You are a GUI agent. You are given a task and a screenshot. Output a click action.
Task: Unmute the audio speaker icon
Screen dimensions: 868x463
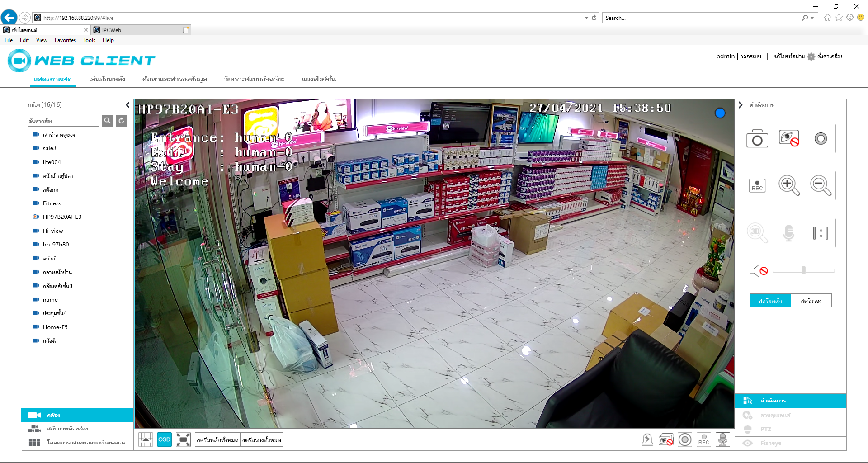758,271
